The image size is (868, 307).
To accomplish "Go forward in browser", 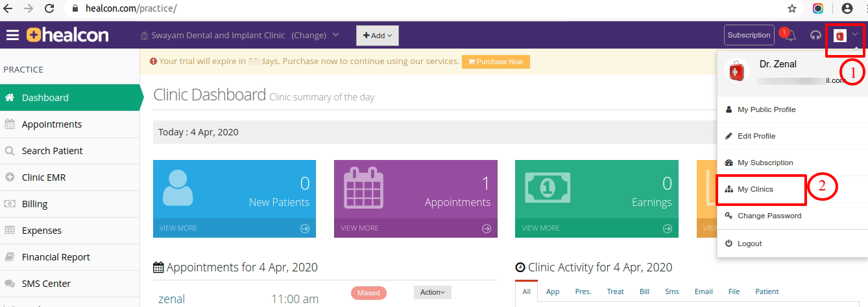I will (29, 9).
